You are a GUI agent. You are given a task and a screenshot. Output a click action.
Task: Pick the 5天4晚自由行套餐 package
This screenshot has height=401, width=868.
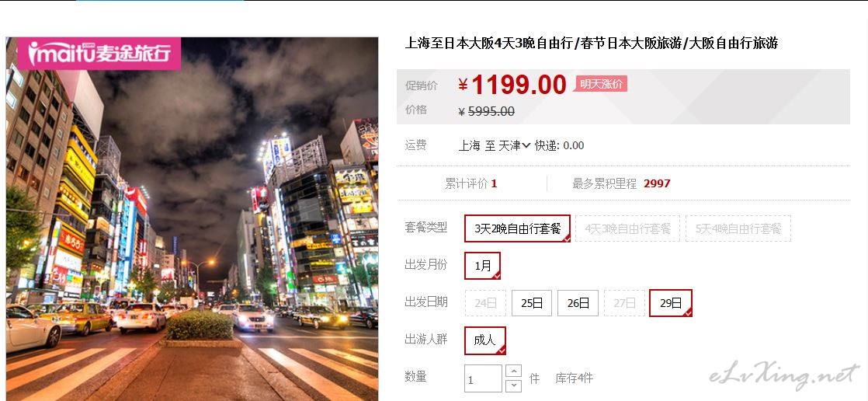click(x=738, y=228)
